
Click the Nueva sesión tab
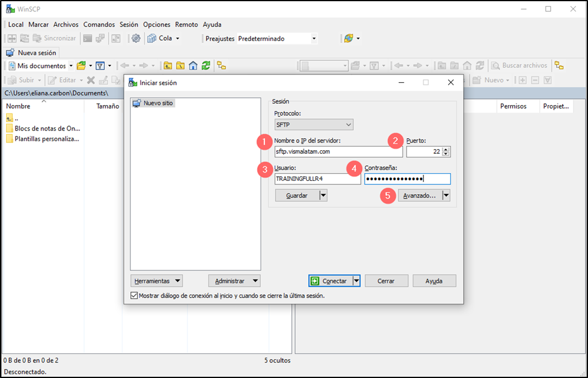31,52
